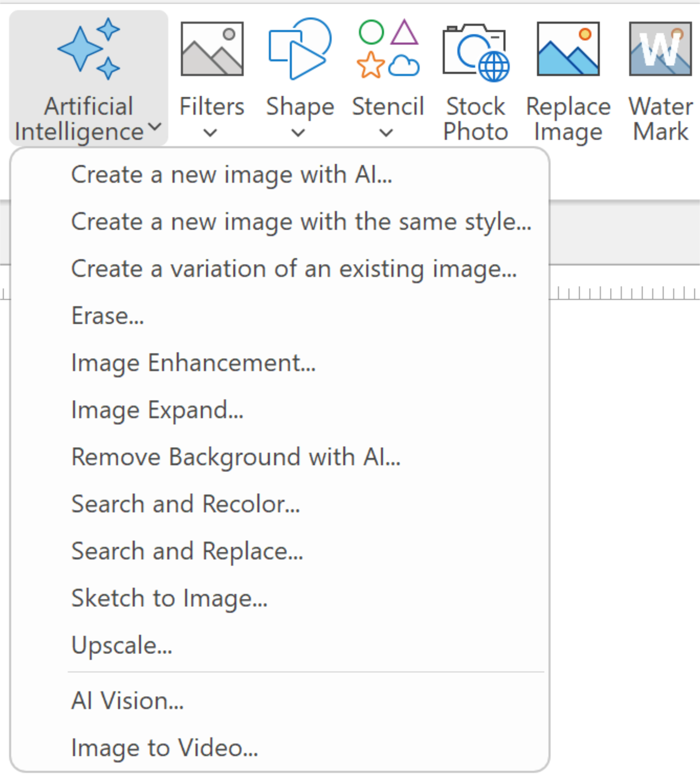
Task: Click the Filters picture icon
Action: [212, 49]
